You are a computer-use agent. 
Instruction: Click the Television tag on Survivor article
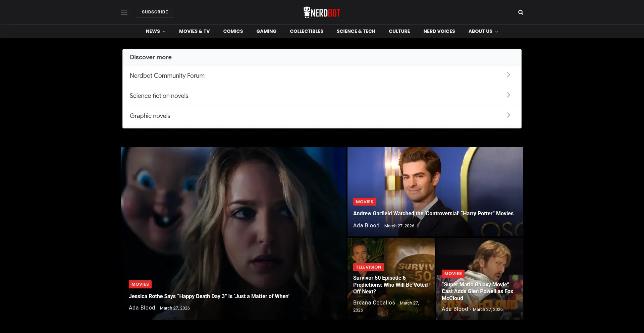pos(369,267)
